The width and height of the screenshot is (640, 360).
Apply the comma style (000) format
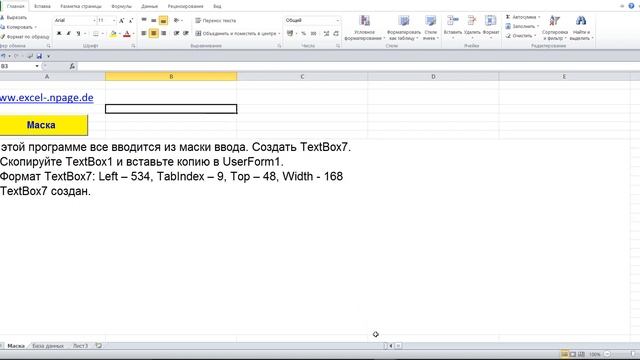313,33
